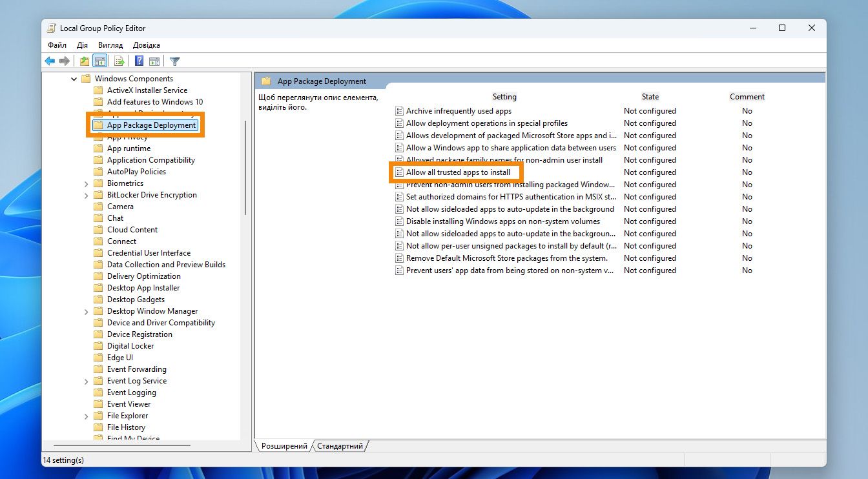
Task: Click the Export List toolbar icon
Action: tap(119, 61)
